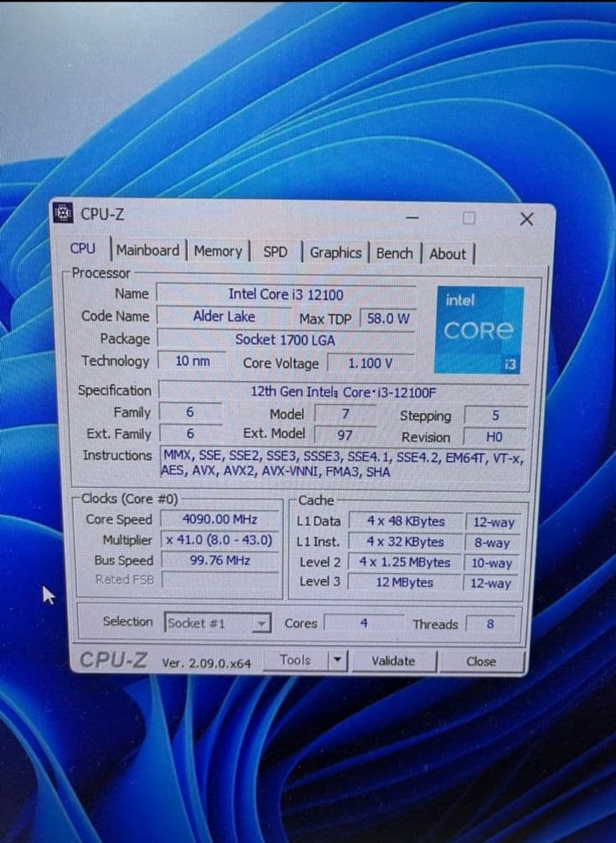
Task: Click the CPU-Z app icon in title bar
Action: point(63,213)
